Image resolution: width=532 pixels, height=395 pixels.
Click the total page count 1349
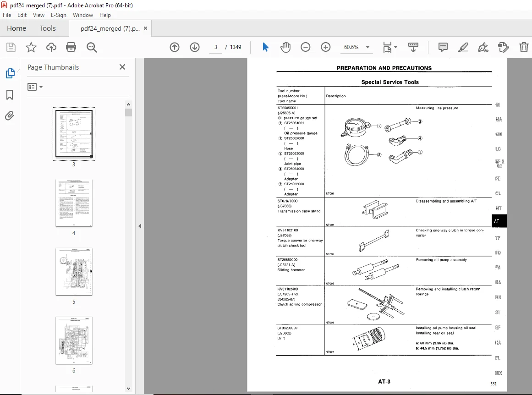coord(236,47)
